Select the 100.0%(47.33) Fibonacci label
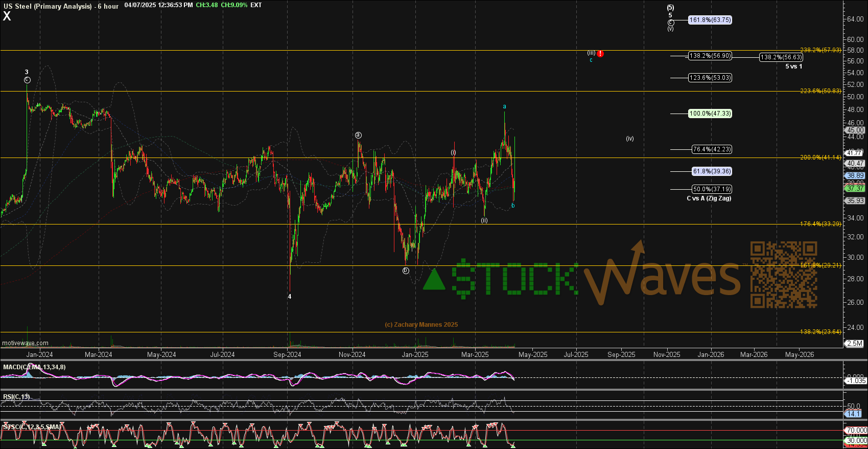Image resolution: width=868 pixels, height=449 pixels. point(710,114)
